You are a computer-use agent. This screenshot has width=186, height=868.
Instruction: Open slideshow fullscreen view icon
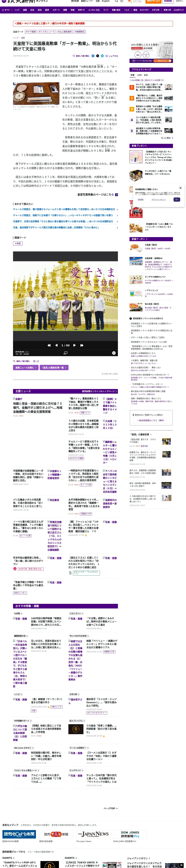coord(65,353)
